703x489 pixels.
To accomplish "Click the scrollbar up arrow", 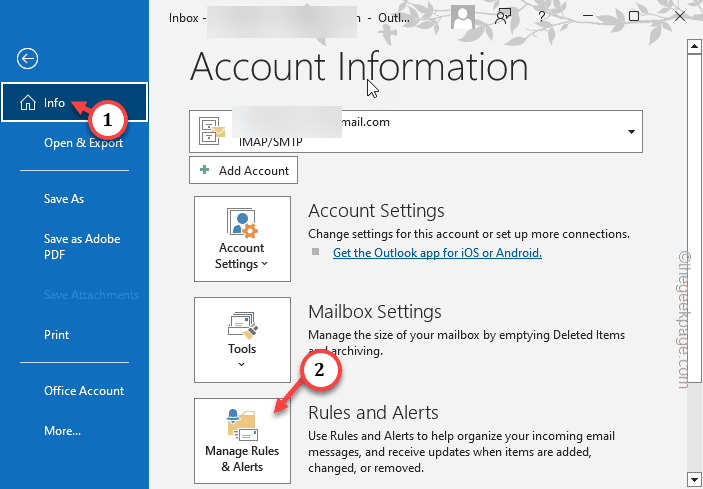I will pos(694,46).
